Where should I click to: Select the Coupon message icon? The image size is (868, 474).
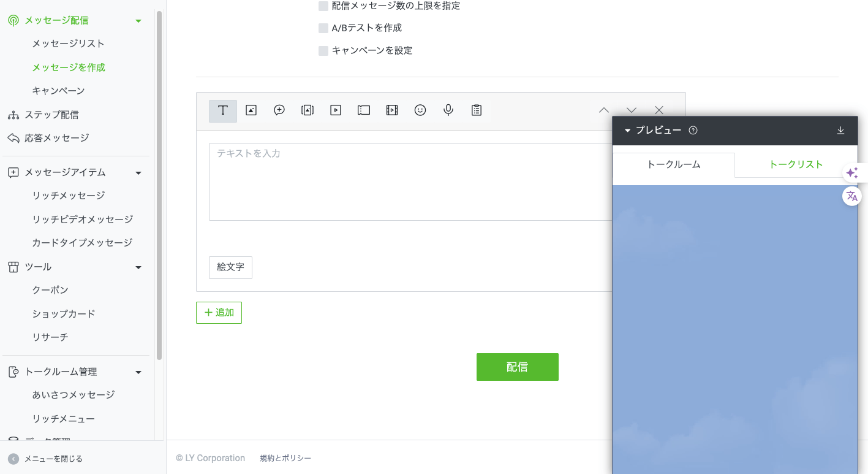click(x=364, y=110)
